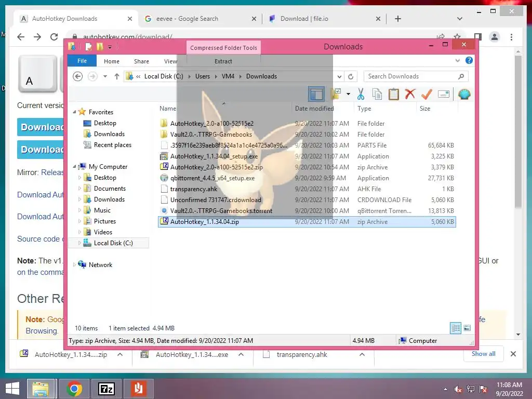This screenshot has height=399, width=532.
Task: Select qbittorrent_4.4.5_x64_setup.exe file
Action: pyautogui.click(x=307, y=178)
